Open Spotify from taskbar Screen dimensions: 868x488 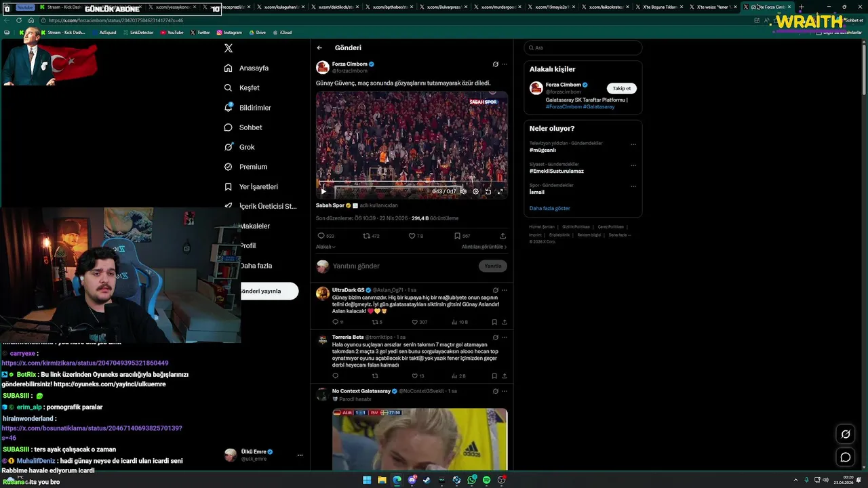pos(486,480)
